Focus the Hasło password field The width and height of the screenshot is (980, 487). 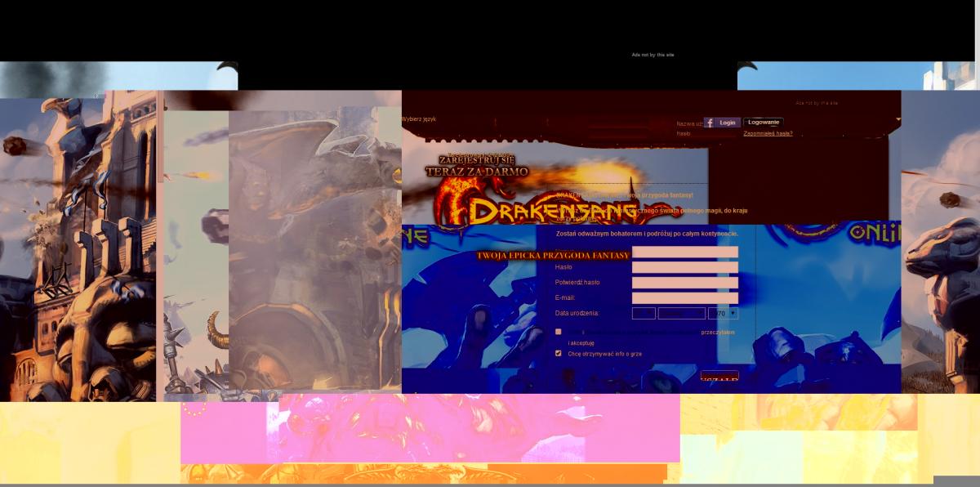685,267
